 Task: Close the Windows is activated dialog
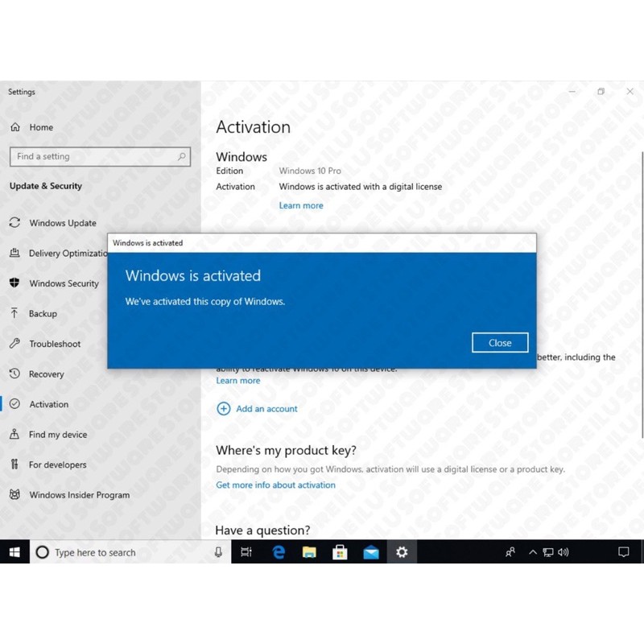[499, 342]
